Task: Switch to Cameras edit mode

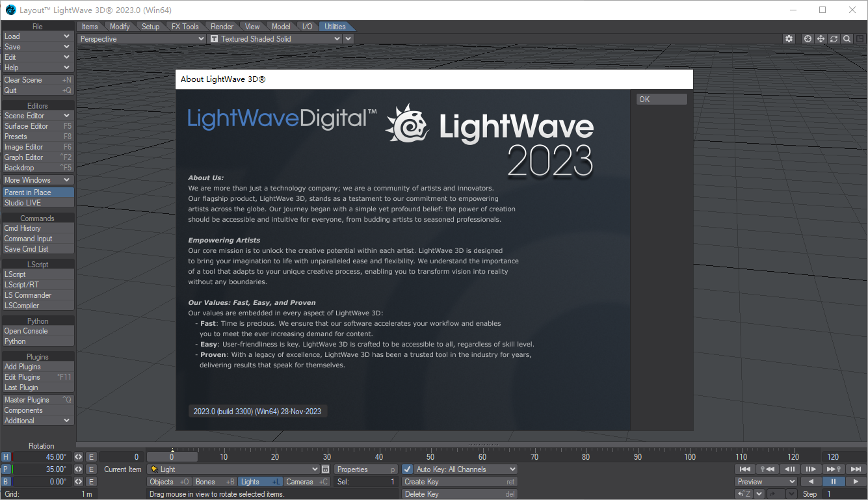Action: point(308,482)
